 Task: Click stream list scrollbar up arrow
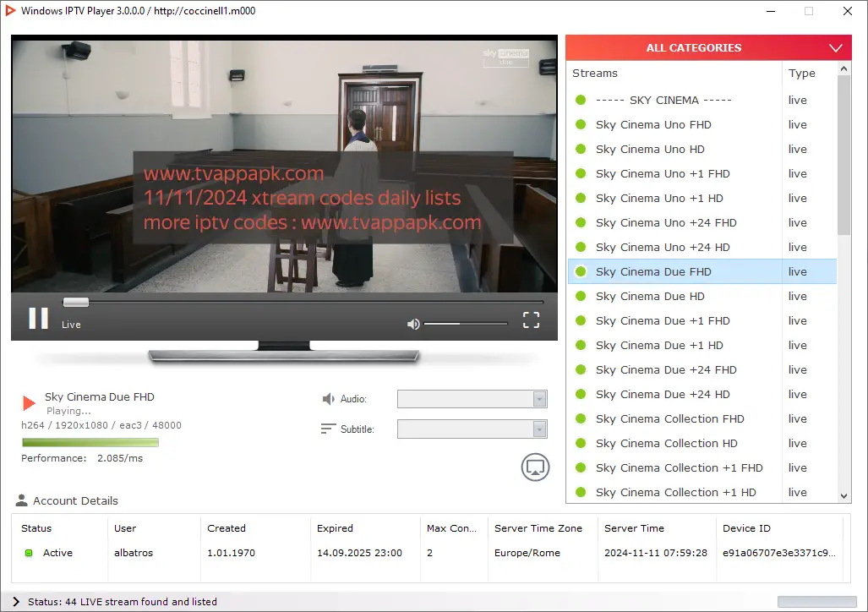843,68
